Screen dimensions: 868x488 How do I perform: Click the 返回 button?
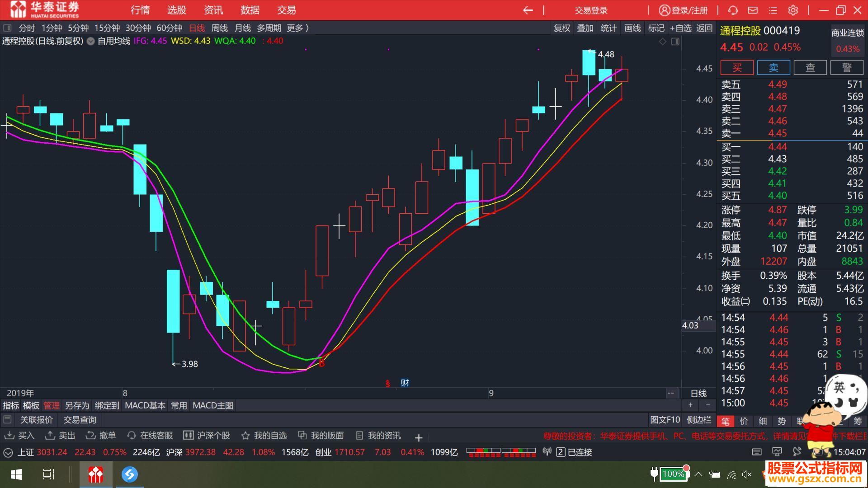pyautogui.click(x=704, y=28)
